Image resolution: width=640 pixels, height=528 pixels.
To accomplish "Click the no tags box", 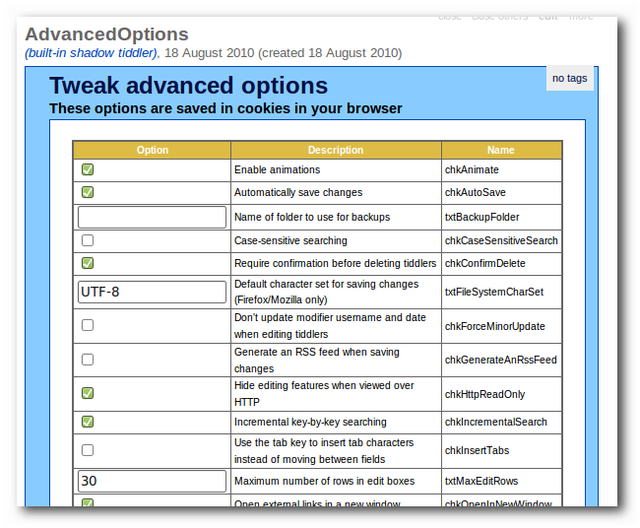I will (x=570, y=78).
